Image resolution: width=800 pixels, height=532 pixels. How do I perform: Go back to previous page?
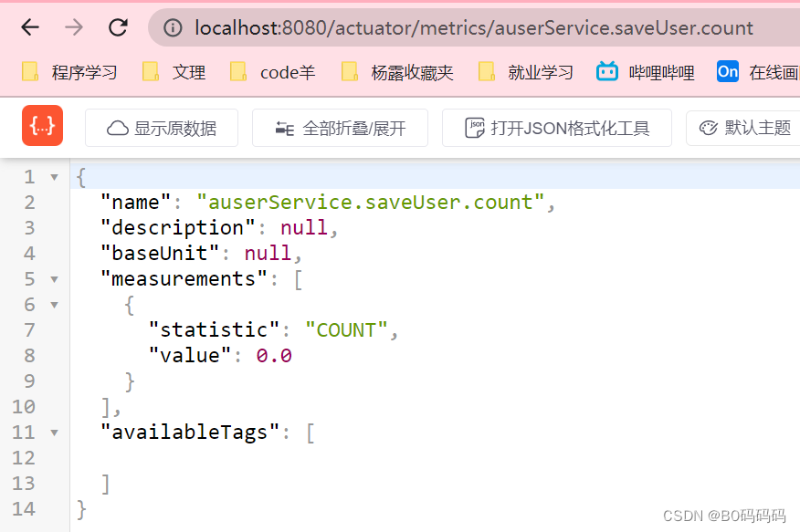pyautogui.click(x=30, y=27)
